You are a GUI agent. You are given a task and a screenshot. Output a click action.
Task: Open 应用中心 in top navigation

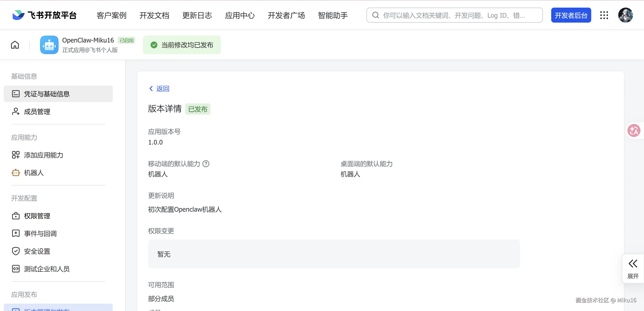click(x=240, y=15)
